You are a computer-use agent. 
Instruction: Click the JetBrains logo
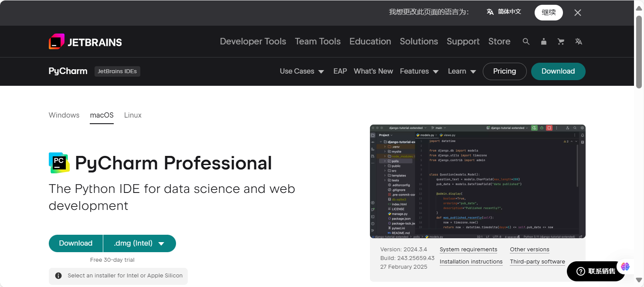click(x=85, y=42)
